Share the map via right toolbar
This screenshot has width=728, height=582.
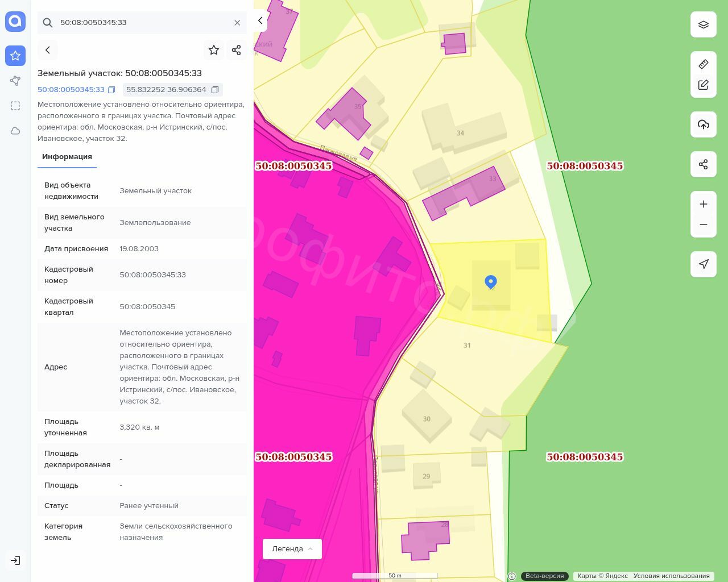coord(704,164)
